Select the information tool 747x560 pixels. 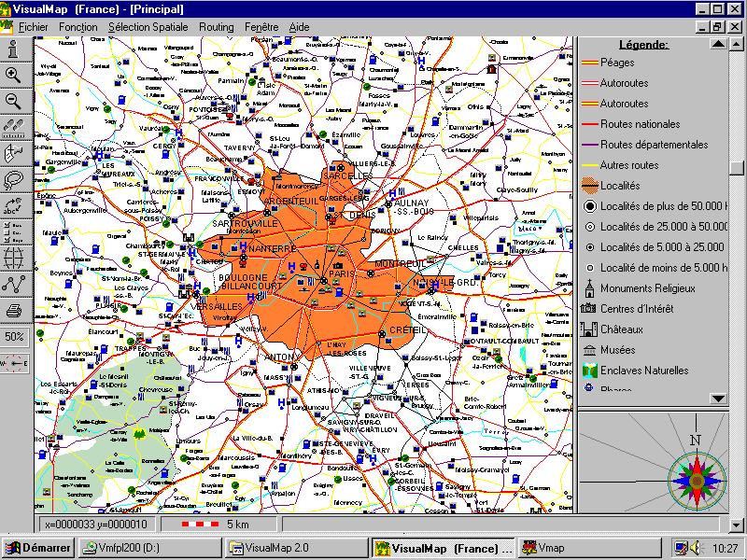click(x=14, y=49)
